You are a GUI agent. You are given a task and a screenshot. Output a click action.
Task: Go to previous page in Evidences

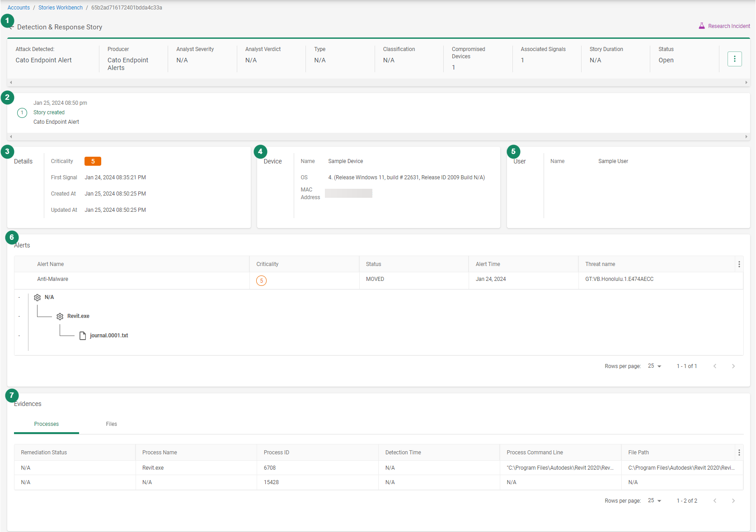(715, 501)
